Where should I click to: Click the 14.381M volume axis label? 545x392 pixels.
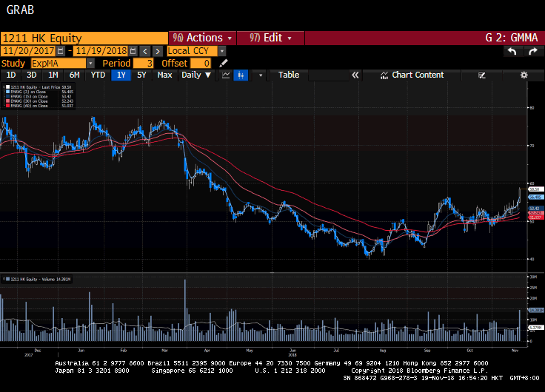pyautogui.click(x=536, y=310)
